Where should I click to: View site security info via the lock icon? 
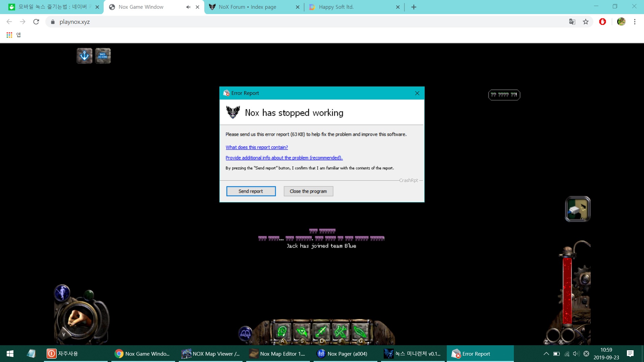[x=53, y=22]
